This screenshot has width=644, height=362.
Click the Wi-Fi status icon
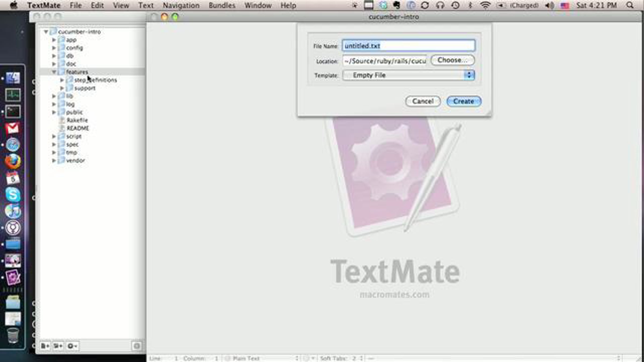pyautogui.click(x=485, y=5)
